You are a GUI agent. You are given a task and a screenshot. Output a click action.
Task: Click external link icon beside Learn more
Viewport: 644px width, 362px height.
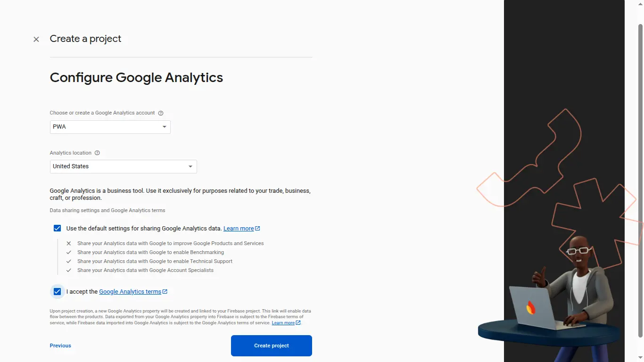(257, 228)
